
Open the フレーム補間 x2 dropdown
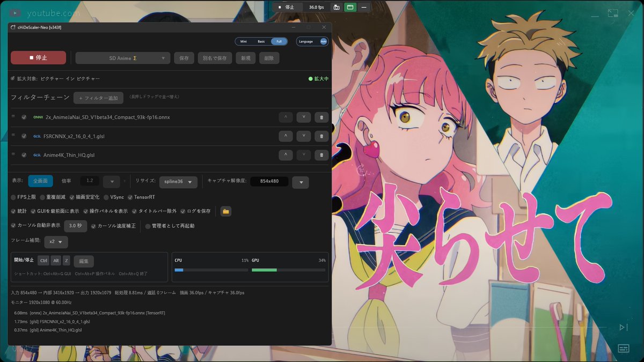[56, 242]
